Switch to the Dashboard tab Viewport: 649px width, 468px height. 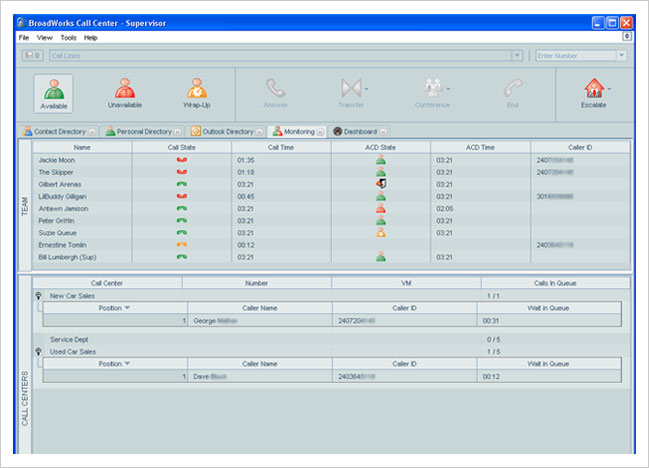[x=359, y=131]
